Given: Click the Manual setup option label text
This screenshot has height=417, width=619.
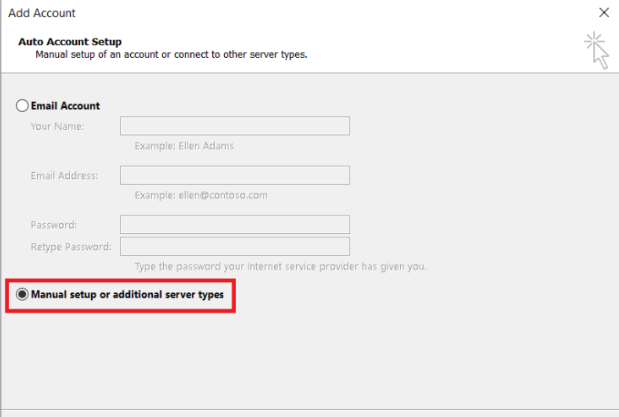Looking at the screenshot, I should click(x=128, y=295).
